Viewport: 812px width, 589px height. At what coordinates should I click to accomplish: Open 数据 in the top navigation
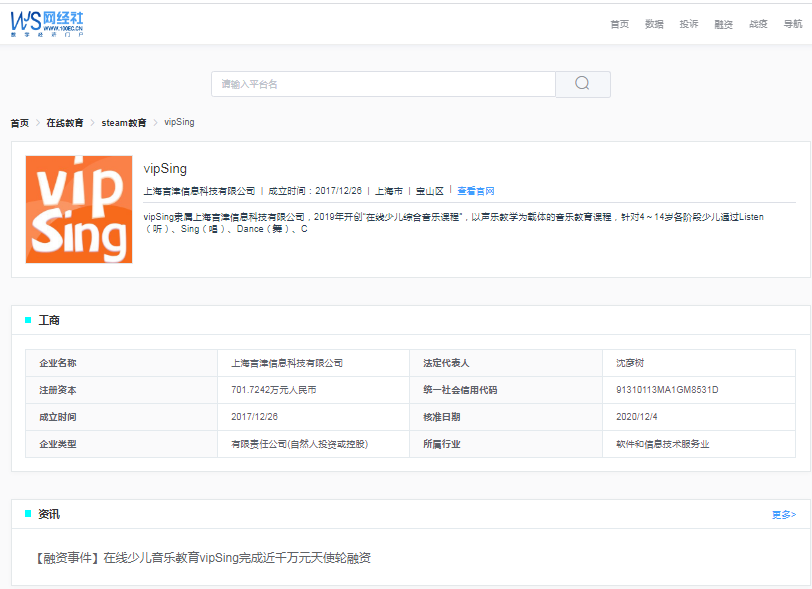point(654,24)
